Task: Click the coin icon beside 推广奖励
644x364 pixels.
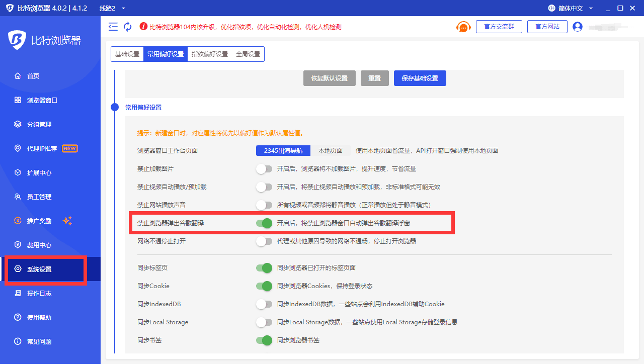Action: [18, 221]
